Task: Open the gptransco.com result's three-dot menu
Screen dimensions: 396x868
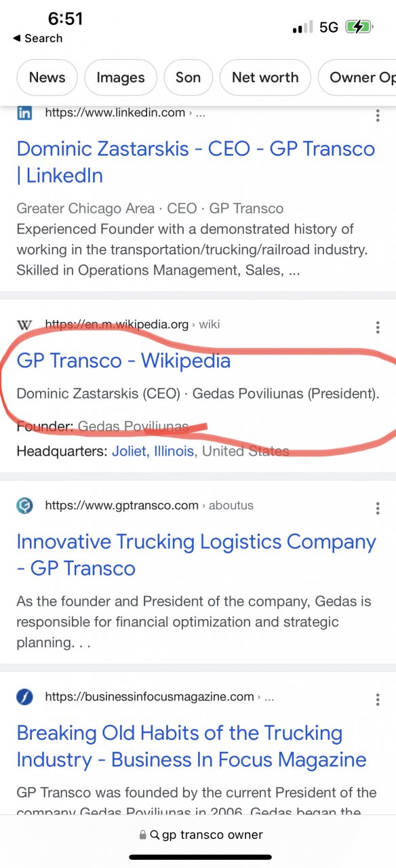Action: tap(378, 509)
